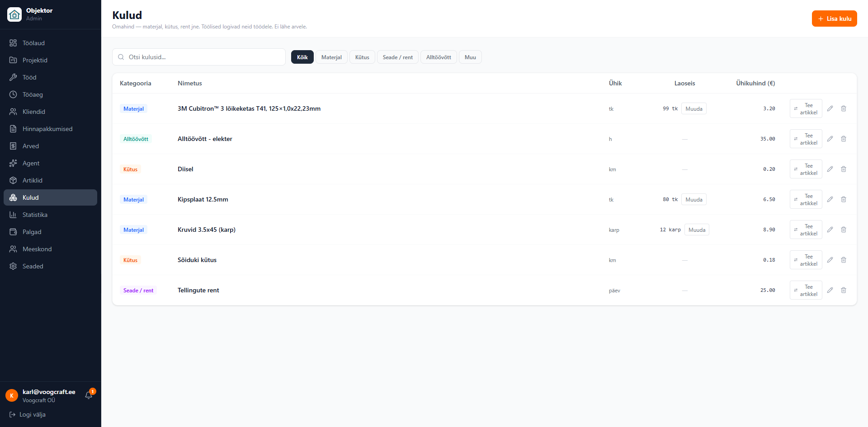The image size is (868, 427).
Task: Open Tööaeg in the sidebar
Action: click(x=50, y=94)
